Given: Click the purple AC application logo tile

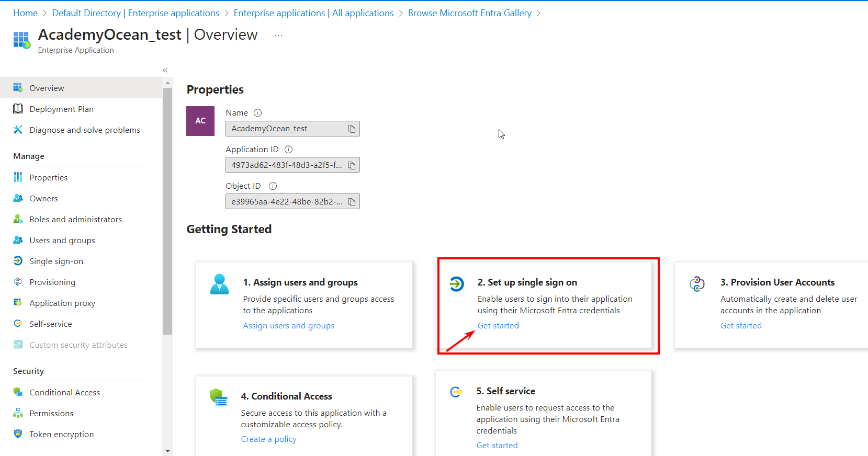Looking at the screenshot, I should (x=200, y=121).
